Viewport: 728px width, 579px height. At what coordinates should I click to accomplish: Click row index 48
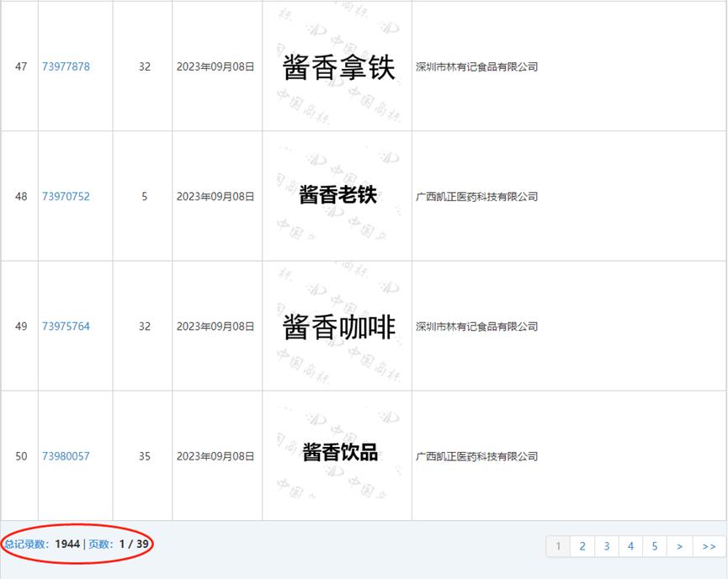click(21, 197)
